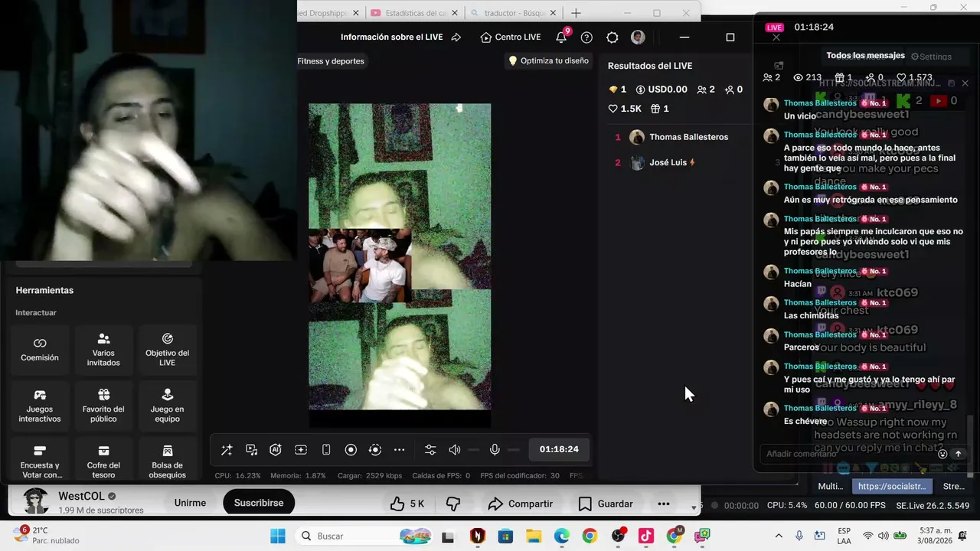
Task: Open OBS Studio from the taskbar
Action: click(618, 536)
